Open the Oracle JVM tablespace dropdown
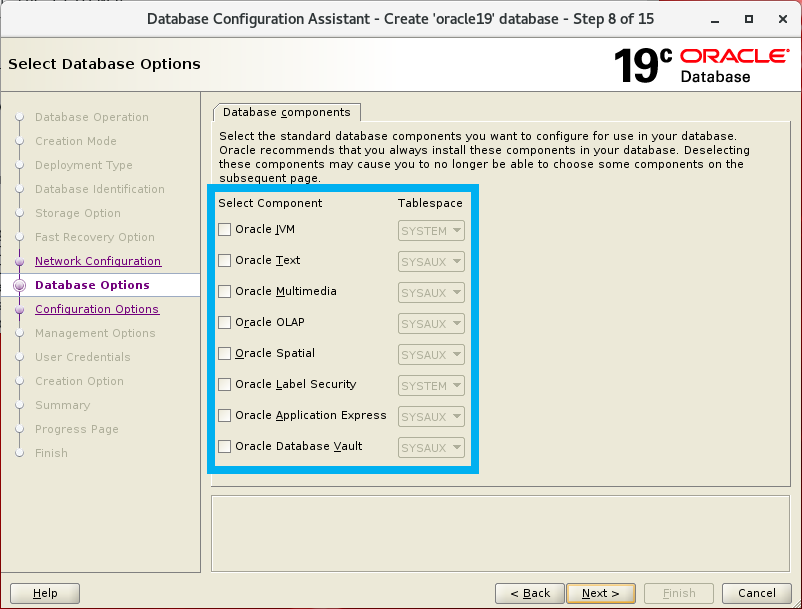The width and height of the screenshot is (802, 609). pos(431,231)
